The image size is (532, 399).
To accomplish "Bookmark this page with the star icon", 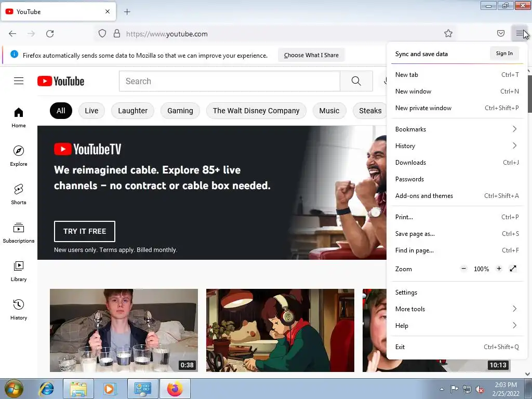I will click(448, 33).
